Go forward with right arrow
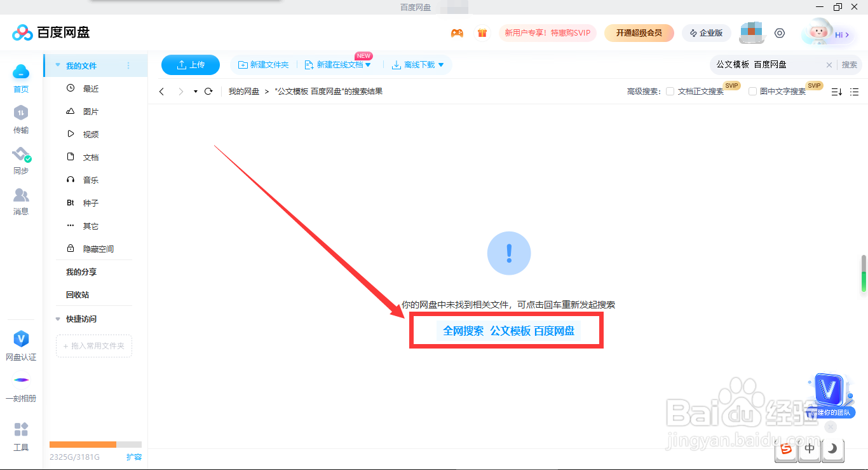This screenshot has width=868, height=470. [181, 92]
